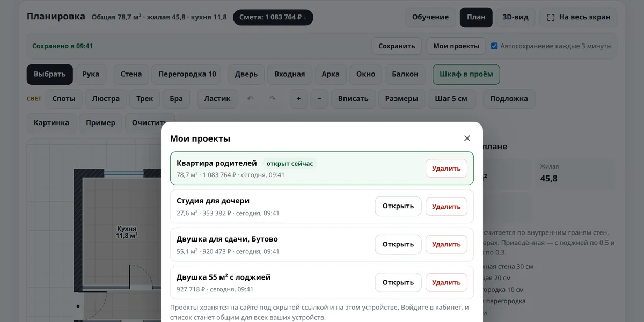Click the Двушка 55 м² с лоджией title
This screenshot has height=322, width=644.
[224, 277]
